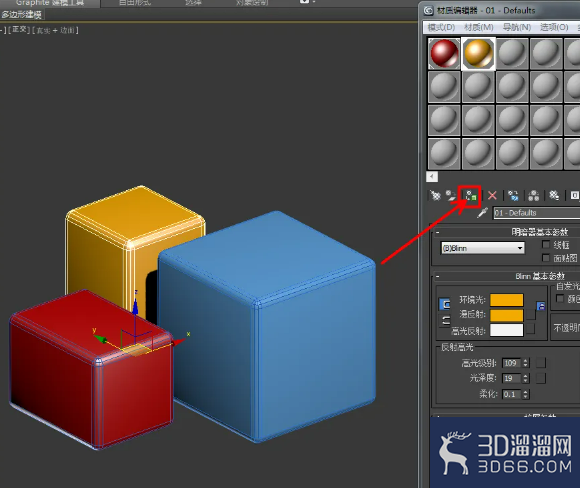
Task: Enable the 线框 wireframe checkbox
Action: [x=546, y=244]
